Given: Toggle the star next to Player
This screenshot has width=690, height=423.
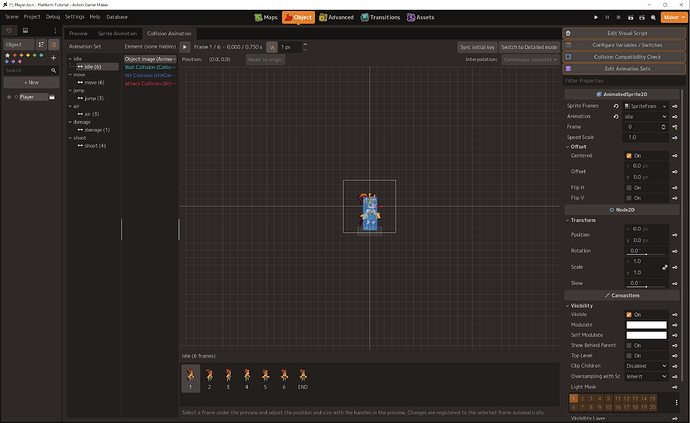Looking at the screenshot, I should (x=8, y=97).
